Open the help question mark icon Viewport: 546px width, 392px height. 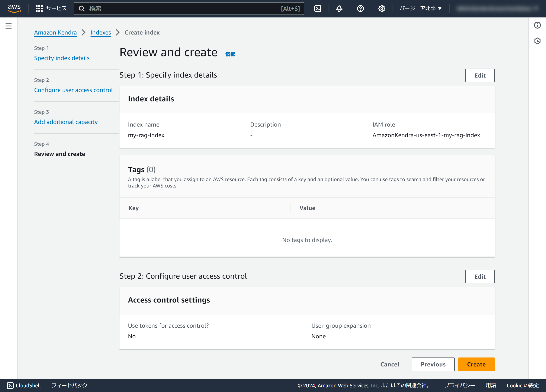pos(360,9)
